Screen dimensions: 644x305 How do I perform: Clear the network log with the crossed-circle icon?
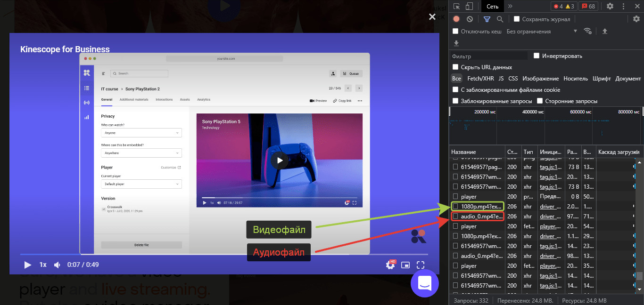[x=470, y=19]
